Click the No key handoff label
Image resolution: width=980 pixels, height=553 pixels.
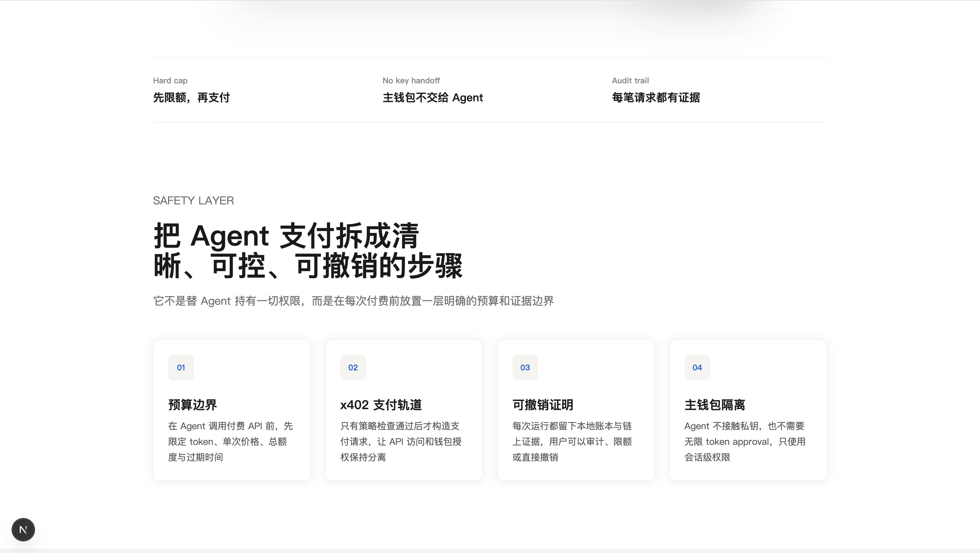click(411, 81)
